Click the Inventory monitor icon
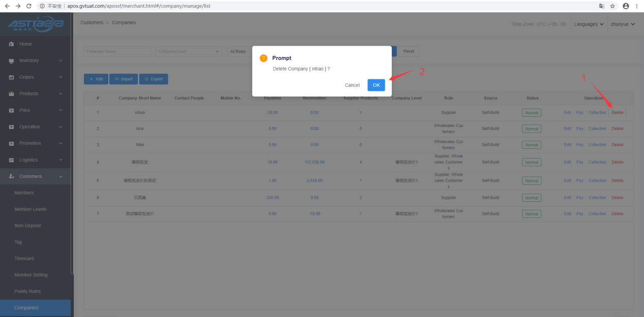This screenshot has height=317, width=644. click(x=11, y=60)
